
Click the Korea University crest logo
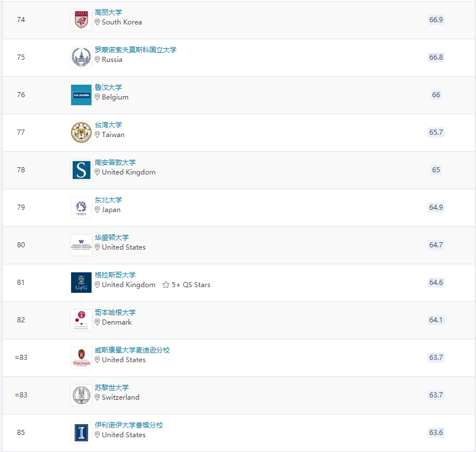pos(81,20)
